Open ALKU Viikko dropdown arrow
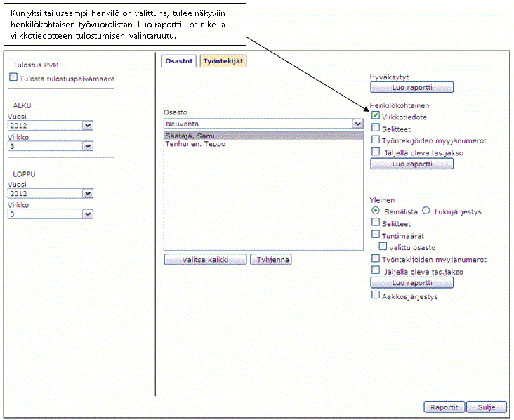 pyautogui.click(x=88, y=146)
